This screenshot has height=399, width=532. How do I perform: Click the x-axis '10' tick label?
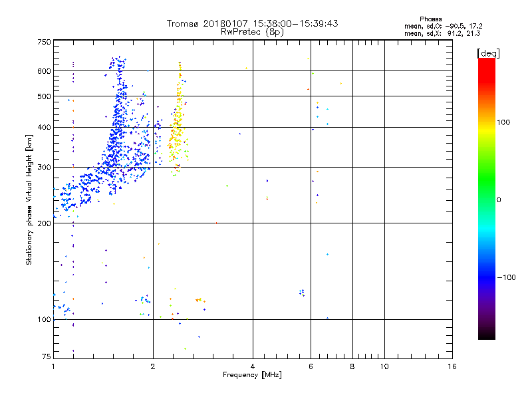point(384,366)
